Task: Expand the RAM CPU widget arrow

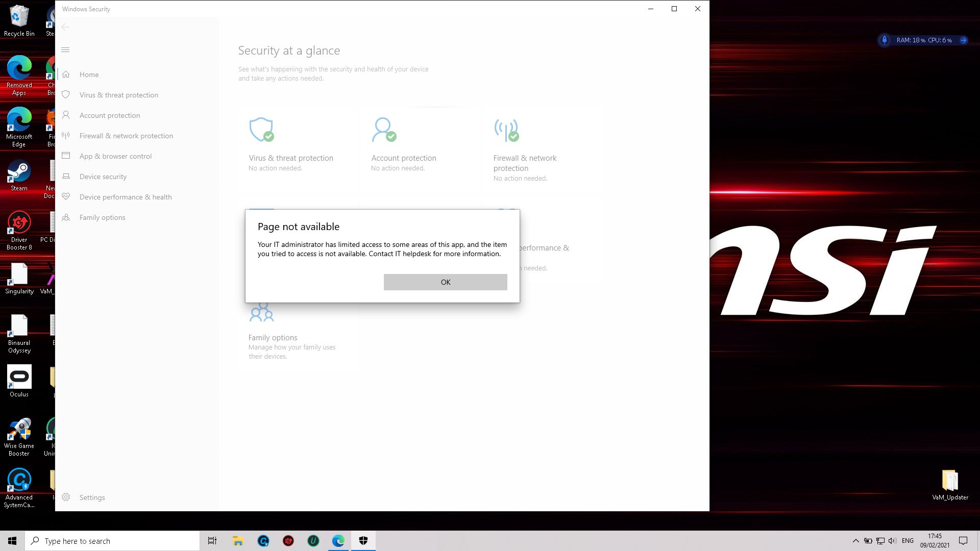Action: click(x=963, y=40)
